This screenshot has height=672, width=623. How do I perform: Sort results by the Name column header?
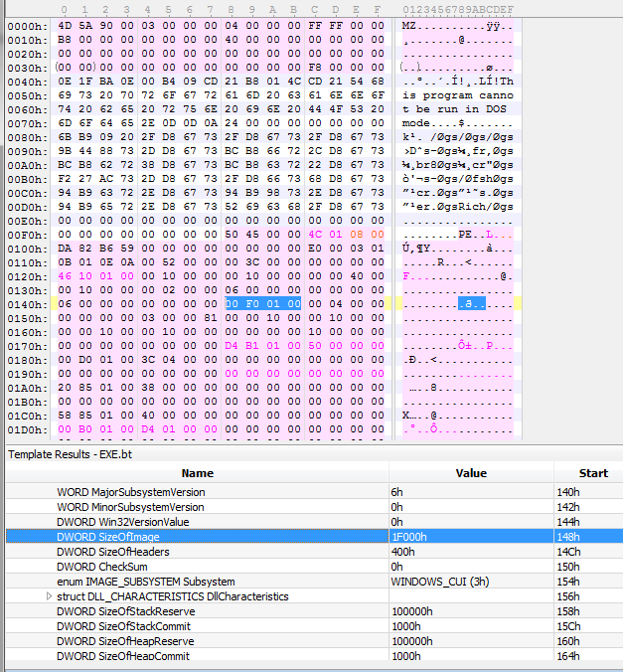[197, 474]
